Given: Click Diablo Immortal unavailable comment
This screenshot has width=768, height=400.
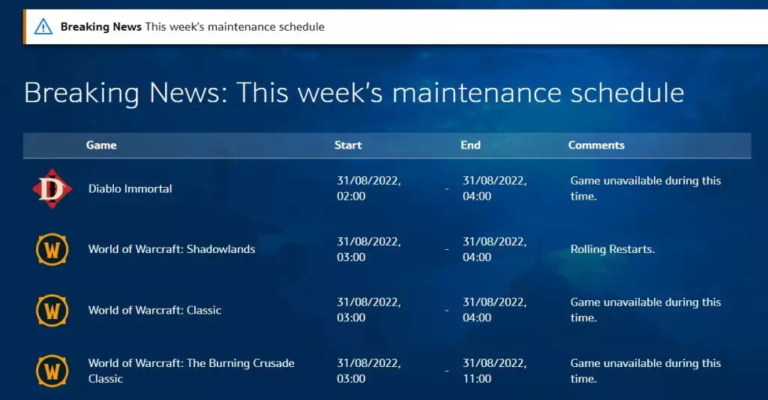Looking at the screenshot, I should 646,188.
